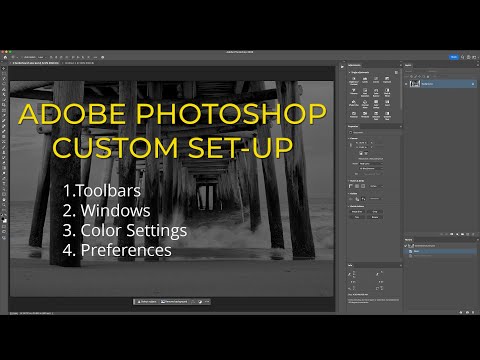The width and height of the screenshot is (480, 360).
Task: Collapse the Quick Actions section in Properties
Action: pos(349,206)
